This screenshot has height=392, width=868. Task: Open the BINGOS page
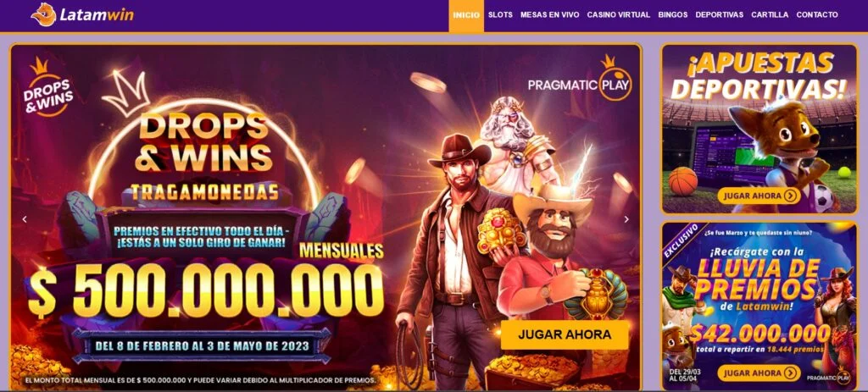coord(672,15)
